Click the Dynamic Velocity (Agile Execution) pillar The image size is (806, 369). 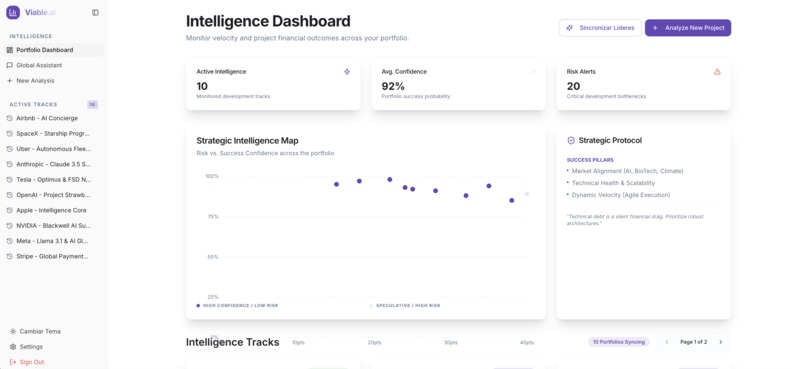[x=621, y=195]
